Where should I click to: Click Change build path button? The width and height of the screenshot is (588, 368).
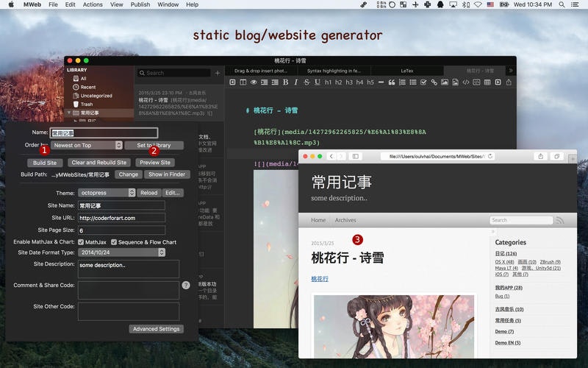pyautogui.click(x=128, y=174)
